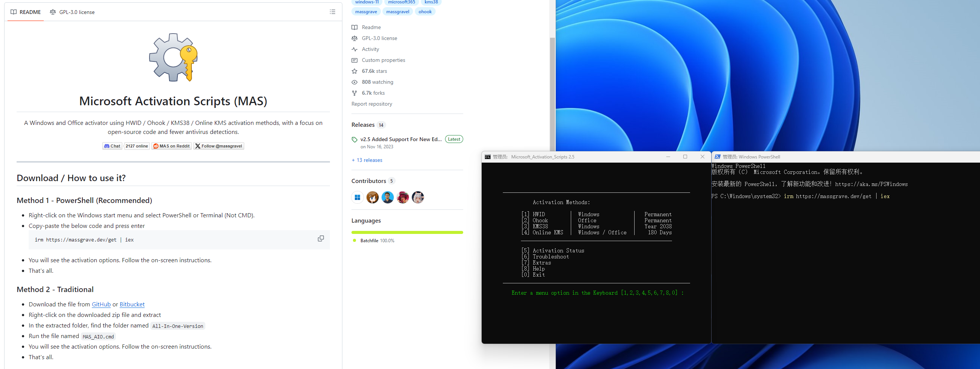The width and height of the screenshot is (980, 369).
Task: Click the PowerShell 'irm https://massgrave.dev/get' command line
Action: coord(800,196)
